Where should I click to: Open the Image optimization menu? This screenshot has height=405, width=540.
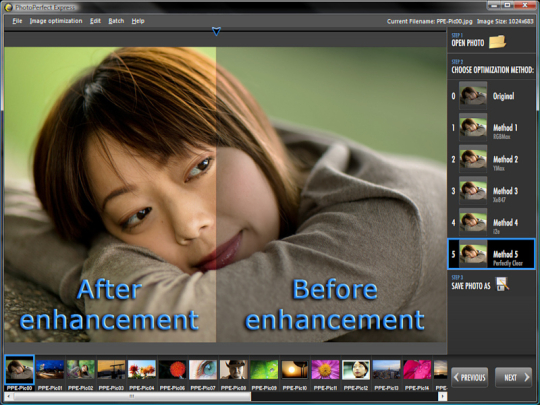(56, 21)
